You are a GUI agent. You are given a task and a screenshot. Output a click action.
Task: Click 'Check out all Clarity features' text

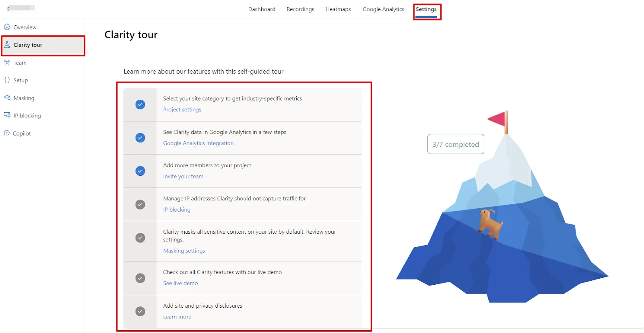click(x=222, y=272)
